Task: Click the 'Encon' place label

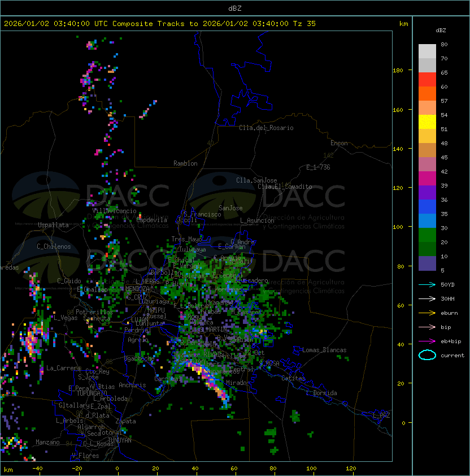Action: pos(339,143)
